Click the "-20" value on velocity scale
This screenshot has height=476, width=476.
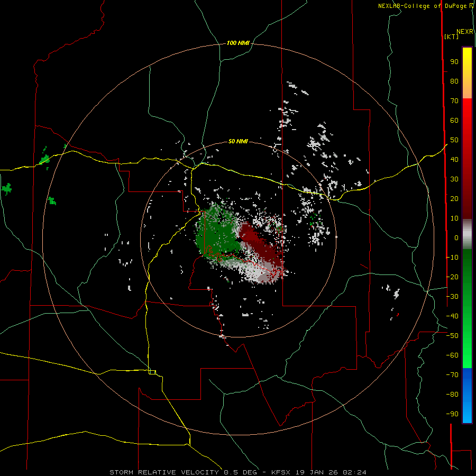click(x=452, y=277)
